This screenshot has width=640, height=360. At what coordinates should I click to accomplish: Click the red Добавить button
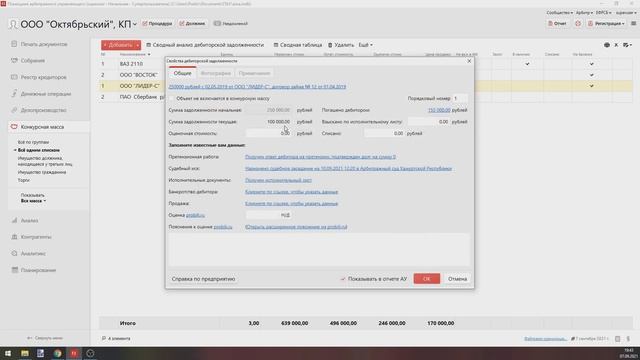coord(118,45)
